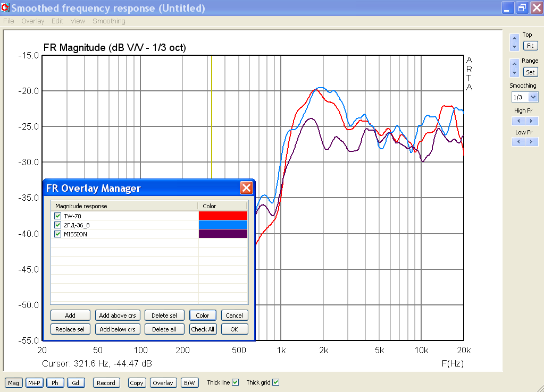This screenshot has height=392, width=544.
Task: Toggle the Thick line checkbox
Action: [x=235, y=382]
